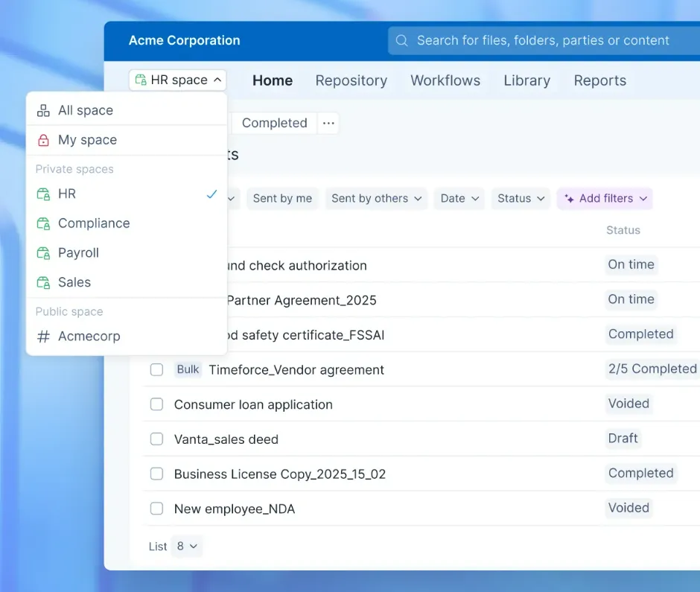
Task: Open the Date filter dropdown
Action: pos(459,198)
